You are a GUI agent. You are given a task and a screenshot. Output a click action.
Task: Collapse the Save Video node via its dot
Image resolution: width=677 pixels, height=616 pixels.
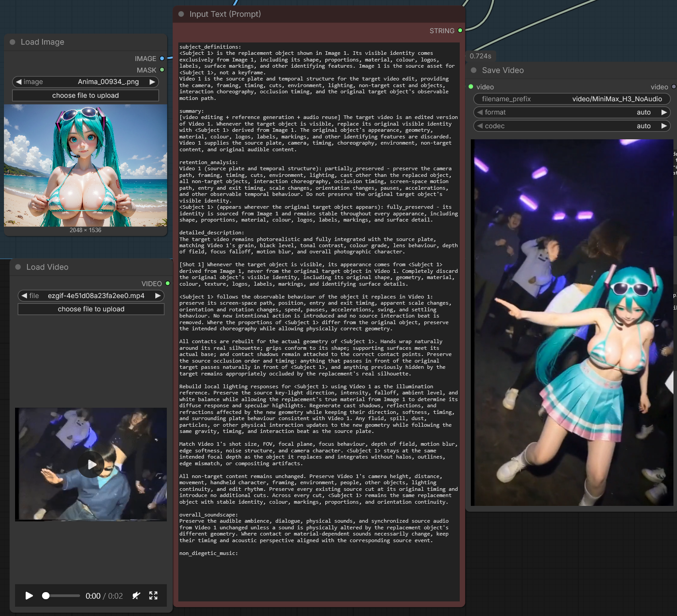click(473, 70)
